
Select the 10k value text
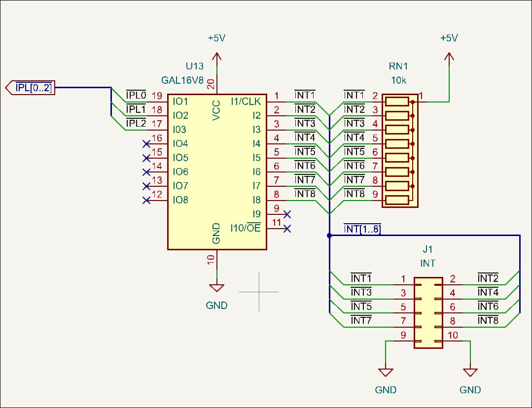point(398,80)
